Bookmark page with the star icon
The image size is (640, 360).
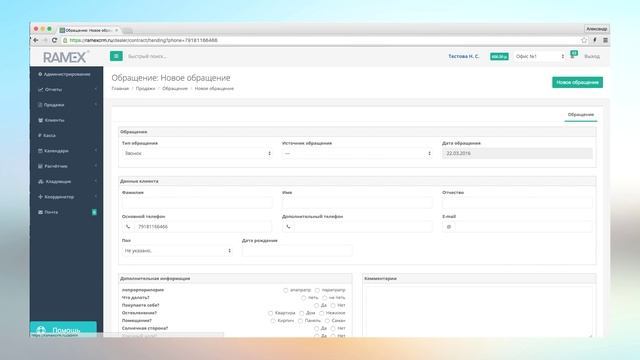click(584, 40)
